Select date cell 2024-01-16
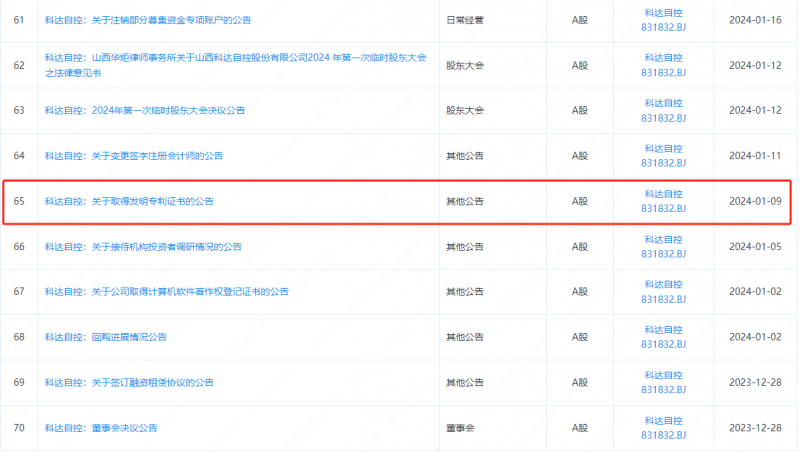The width and height of the screenshot is (800, 452). (x=755, y=20)
